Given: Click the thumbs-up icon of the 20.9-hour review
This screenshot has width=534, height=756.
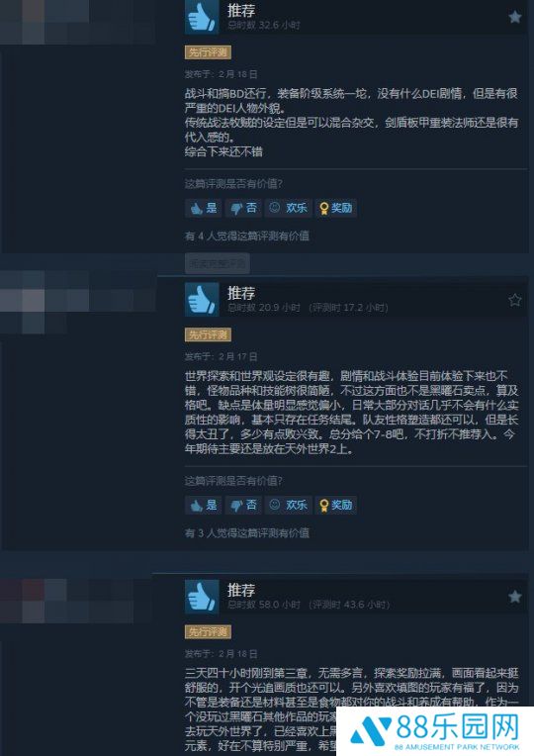Looking at the screenshot, I should coord(202,300).
